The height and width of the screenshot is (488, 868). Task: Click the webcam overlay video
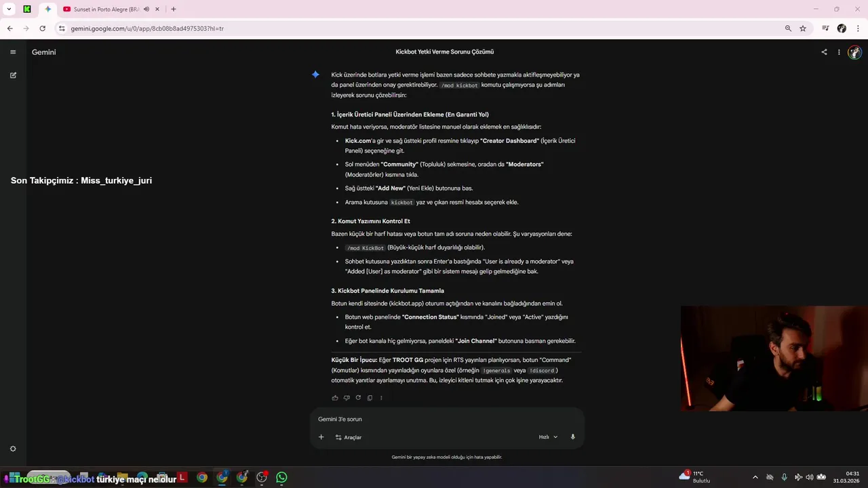click(x=774, y=359)
